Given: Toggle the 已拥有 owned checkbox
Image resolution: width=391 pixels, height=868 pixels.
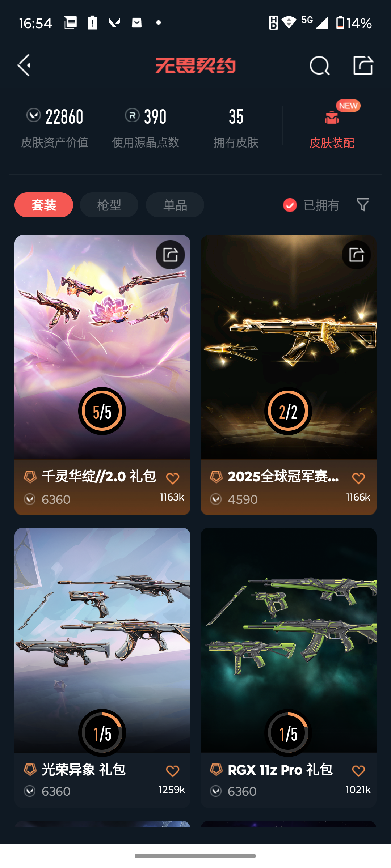Looking at the screenshot, I should 290,205.
